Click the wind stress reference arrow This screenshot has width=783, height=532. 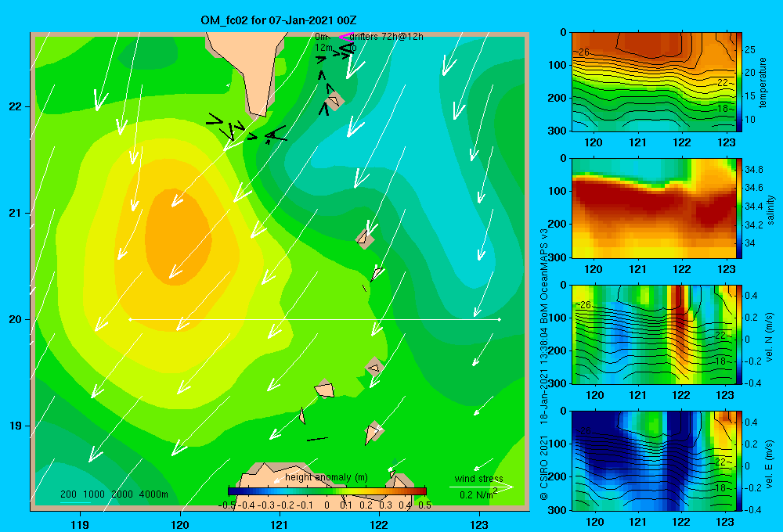481,487
